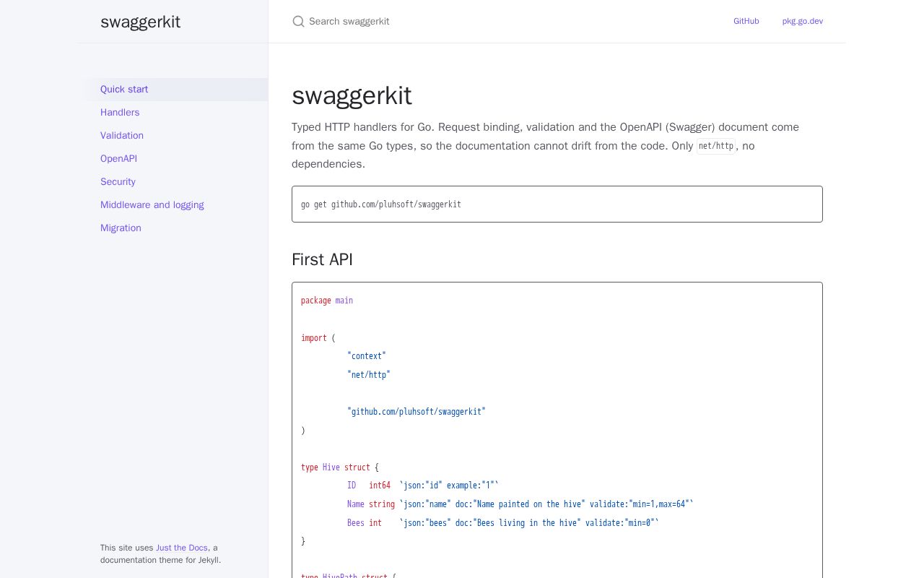Click the github.com/pluhsoft/swaggerkit import string

click(x=417, y=412)
